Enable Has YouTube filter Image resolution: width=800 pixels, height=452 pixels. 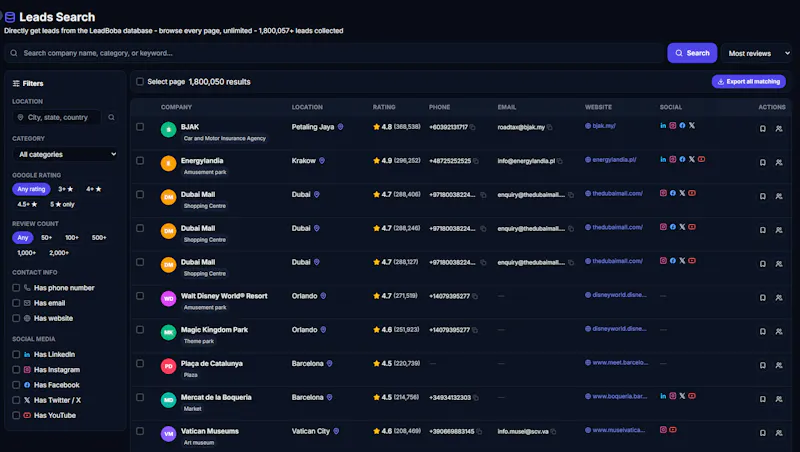(x=16, y=415)
